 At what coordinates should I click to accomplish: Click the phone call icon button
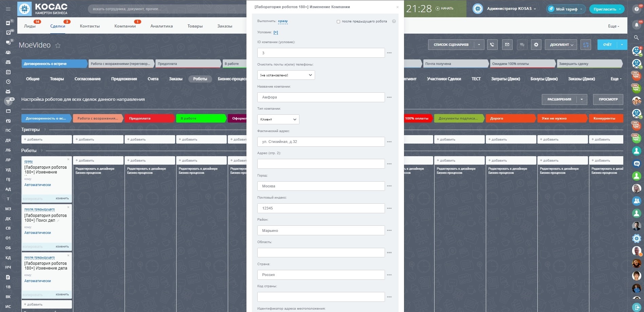492,44
